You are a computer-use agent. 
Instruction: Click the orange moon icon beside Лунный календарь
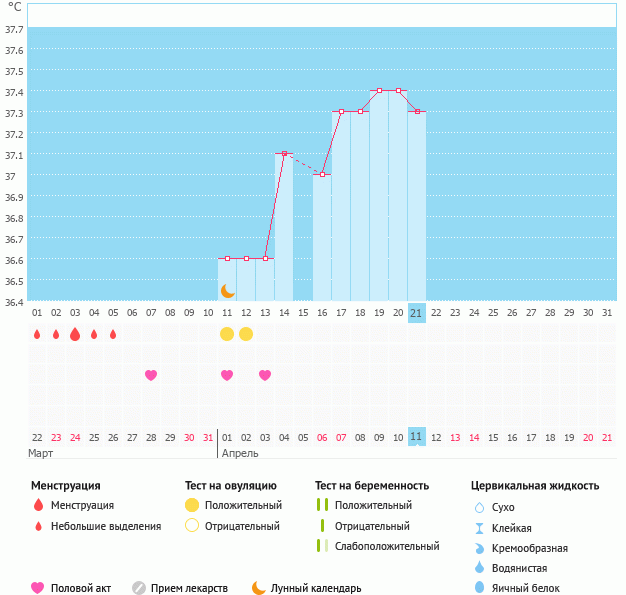[259, 588]
